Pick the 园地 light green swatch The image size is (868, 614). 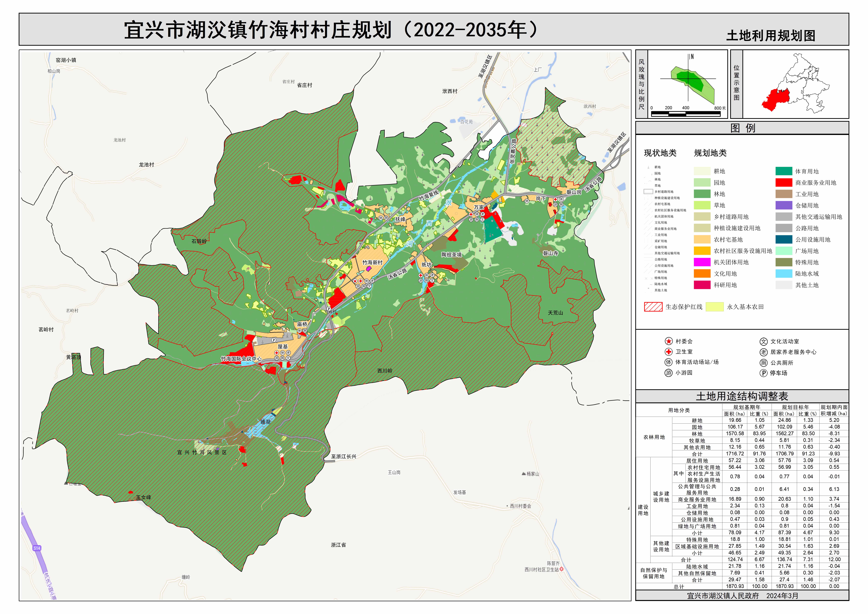pos(702,183)
